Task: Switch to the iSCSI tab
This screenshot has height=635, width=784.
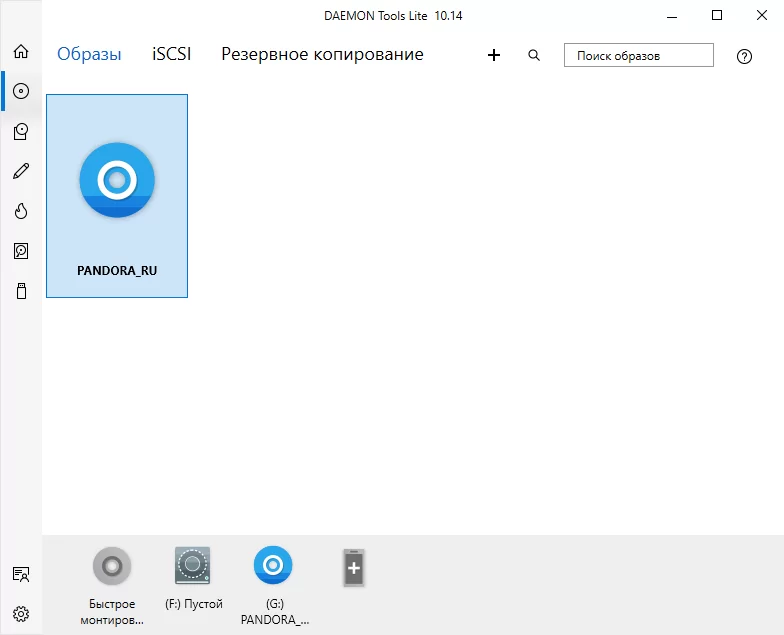Action: (172, 54)
